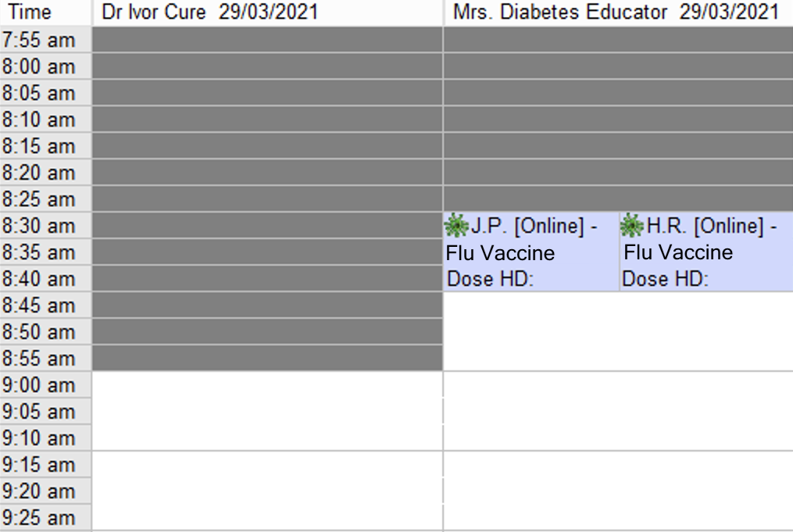The height and width of the screenshot is (532, 793).
Task: Select 9:00 am slot for Diabetes Educator
Action: click(618, 385)
